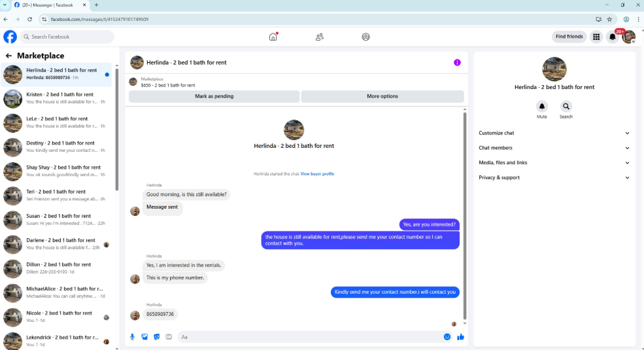Open the Notifications bell
Viewport: 644px width, 350px height.
(613, 37)
